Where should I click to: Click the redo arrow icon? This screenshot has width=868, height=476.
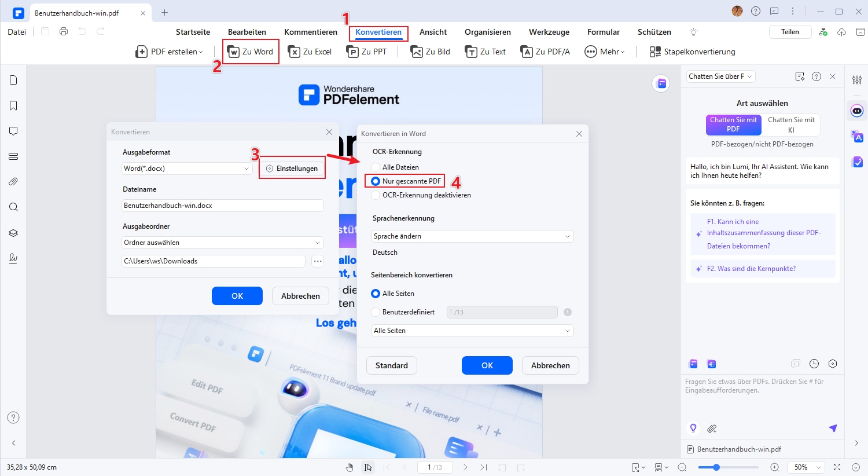(x=101, y=32)
